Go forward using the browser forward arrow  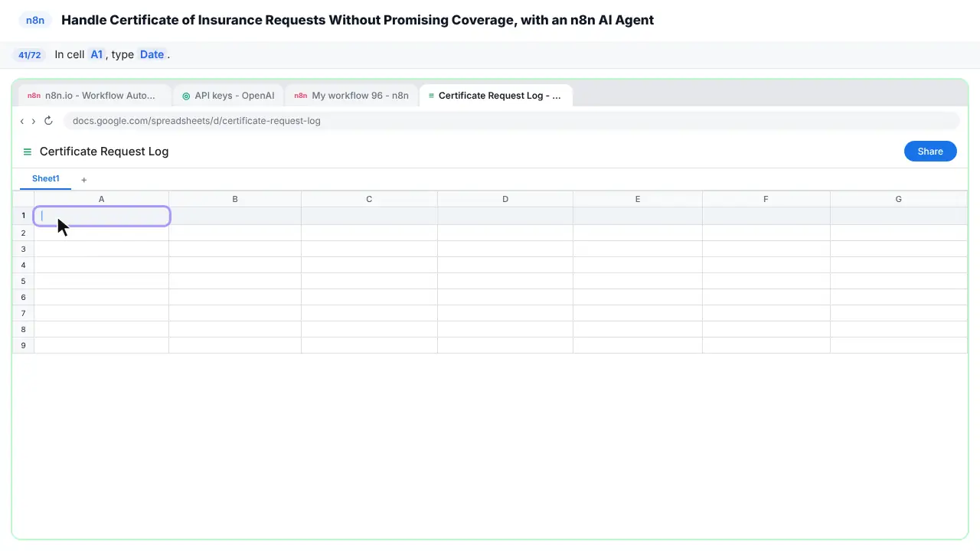point(34,121)
